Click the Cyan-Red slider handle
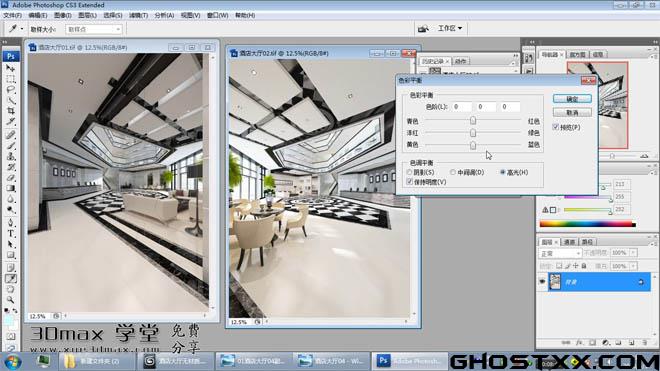Screen dimensions: 660x371 coord(473,121)
